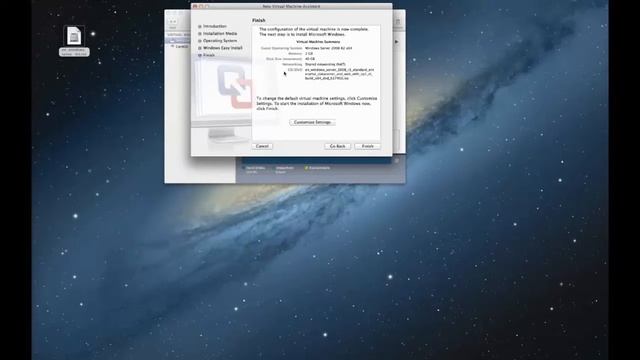Image resolution: width=640 pixels, height=360 pixels.
Task: Click the Installation Media step bullet icon
Action: pyautogui.click(x=200, y=34)
